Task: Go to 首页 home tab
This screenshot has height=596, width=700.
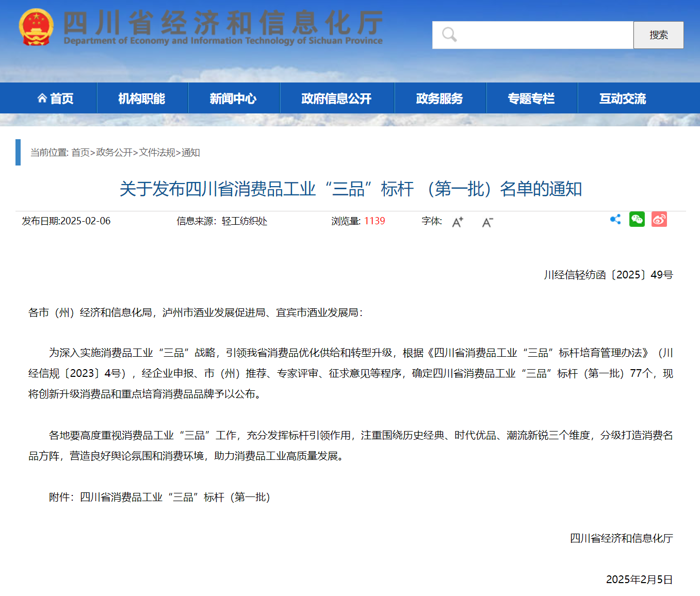Action: 56,98
